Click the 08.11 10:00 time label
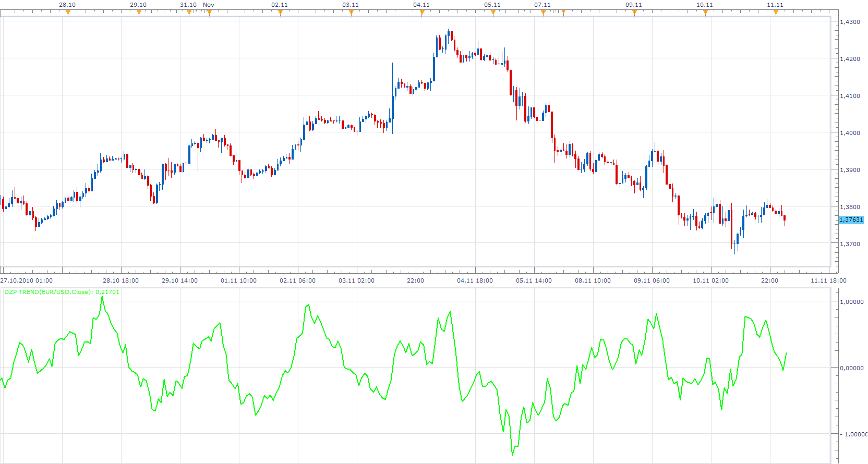868x464 pixels. (593, 280)
